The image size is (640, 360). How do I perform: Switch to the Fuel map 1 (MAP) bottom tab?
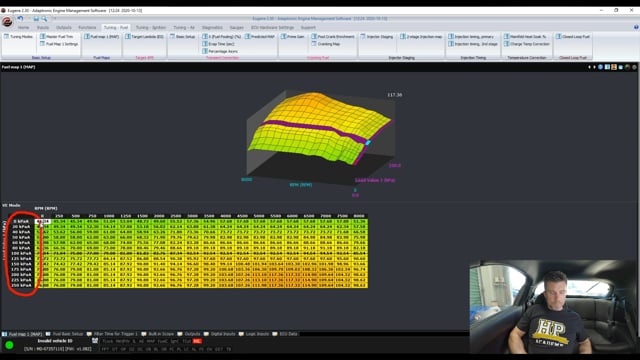(x=22, y=334)
